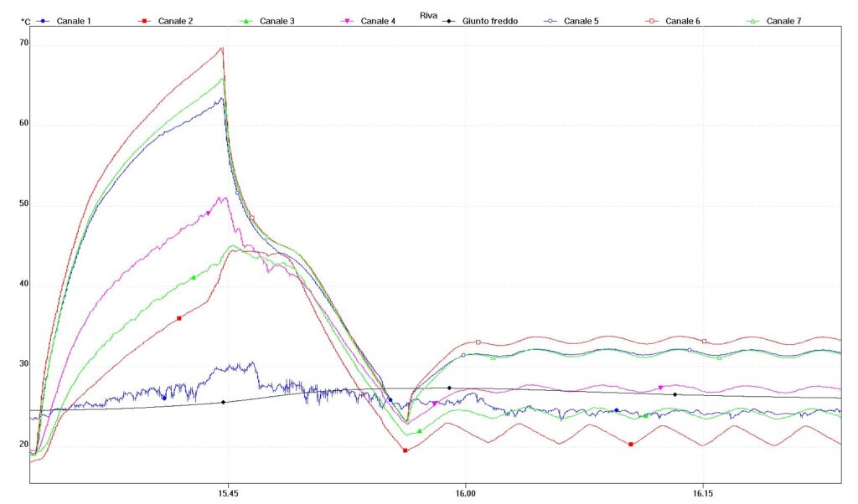Select the hollow square icon for Canale 6
858x504 pixels.
tap(652, 20)
